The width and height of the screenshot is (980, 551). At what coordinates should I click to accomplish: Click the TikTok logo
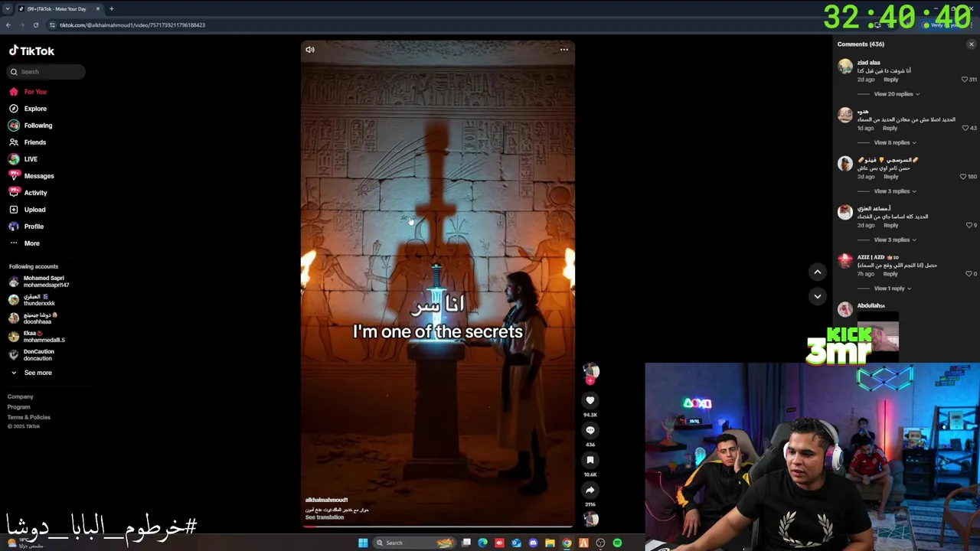coord(31,51)
